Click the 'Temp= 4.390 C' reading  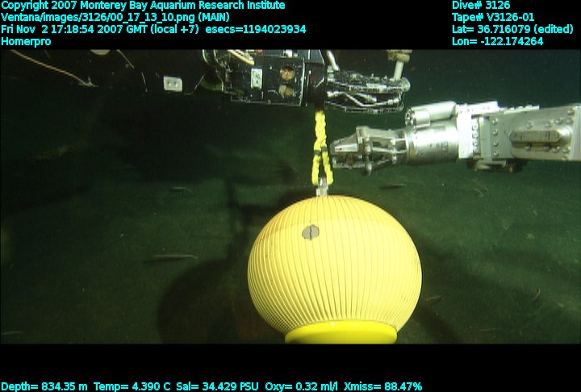[132, 386]
